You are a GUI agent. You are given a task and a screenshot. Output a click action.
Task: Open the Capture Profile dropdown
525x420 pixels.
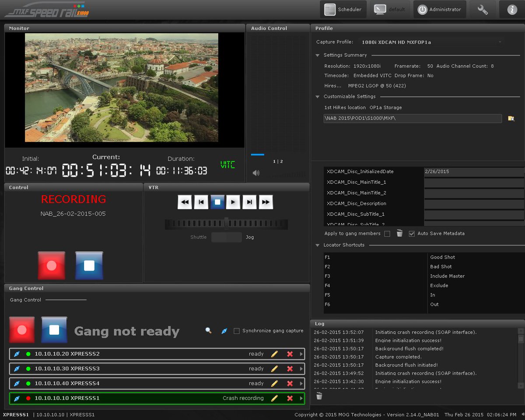(431, 42)
